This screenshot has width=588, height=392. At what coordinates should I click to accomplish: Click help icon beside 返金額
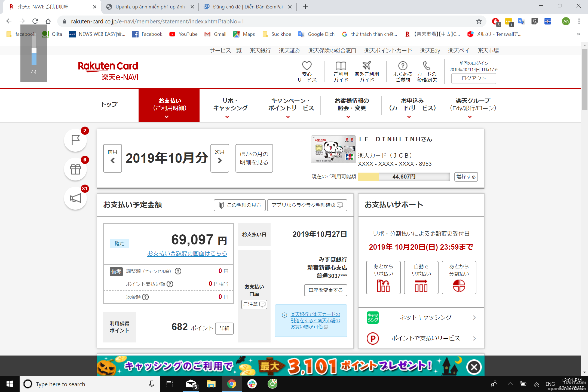(145, 297)
